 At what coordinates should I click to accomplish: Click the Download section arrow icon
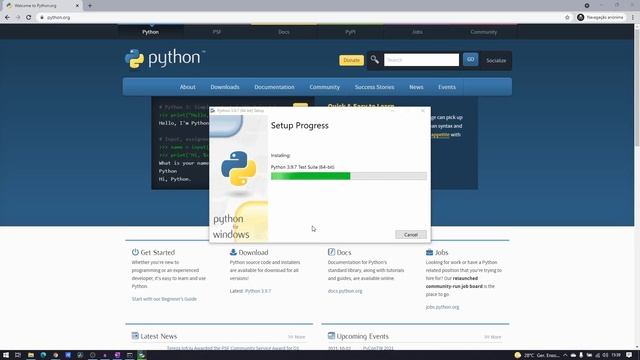pos(233,252)
